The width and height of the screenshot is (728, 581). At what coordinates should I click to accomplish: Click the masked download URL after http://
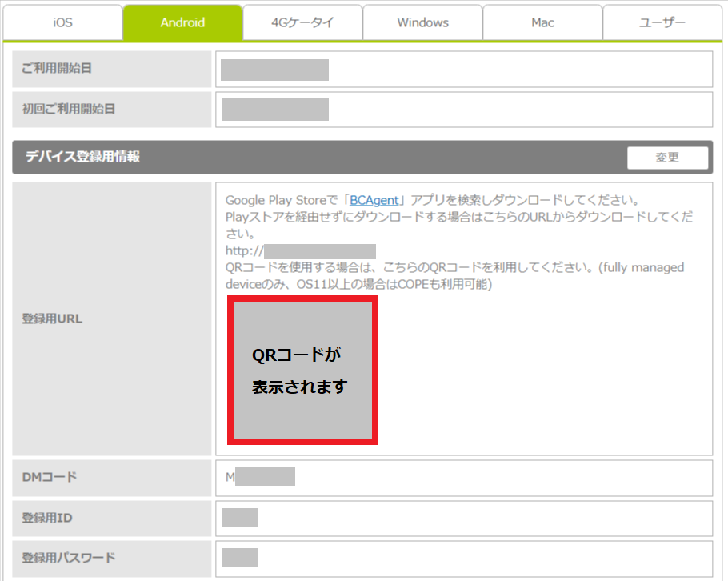[320, 251]
